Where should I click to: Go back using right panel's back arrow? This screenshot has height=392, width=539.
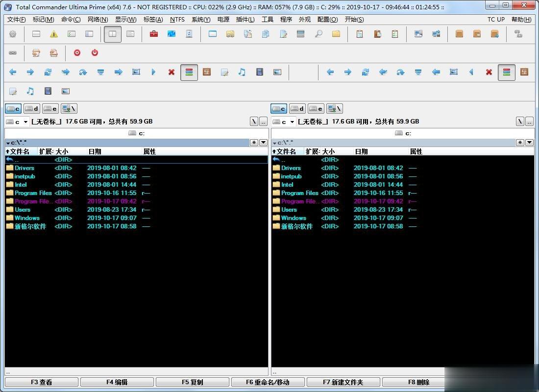pyautogui.click(x=330, y=72)
